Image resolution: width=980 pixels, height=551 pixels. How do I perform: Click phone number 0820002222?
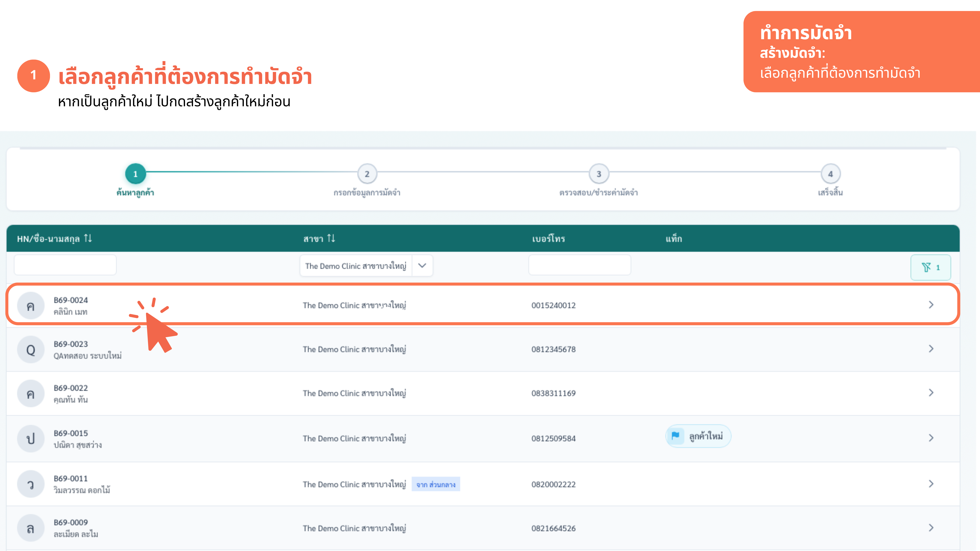(554, 484)
